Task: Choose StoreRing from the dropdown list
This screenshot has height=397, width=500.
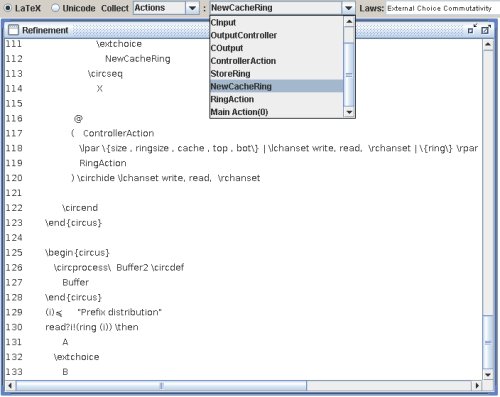Action: pyautogui.click(x=276, y=73)
